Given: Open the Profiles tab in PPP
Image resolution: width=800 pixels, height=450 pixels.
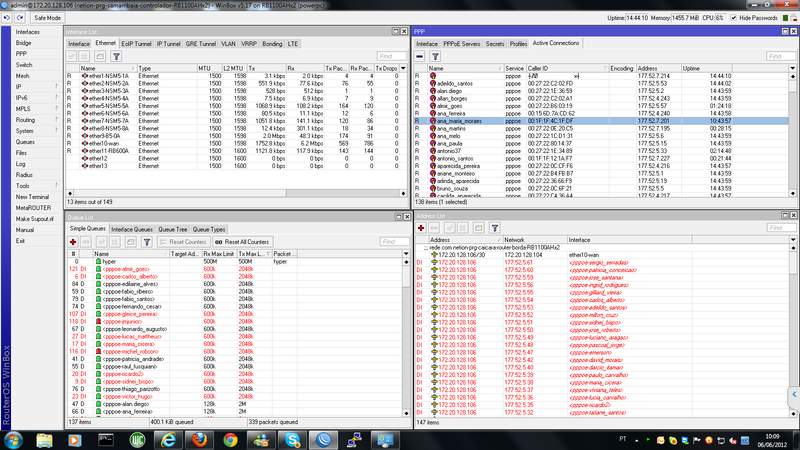Looking at the screenshot, I should (518, 44).
